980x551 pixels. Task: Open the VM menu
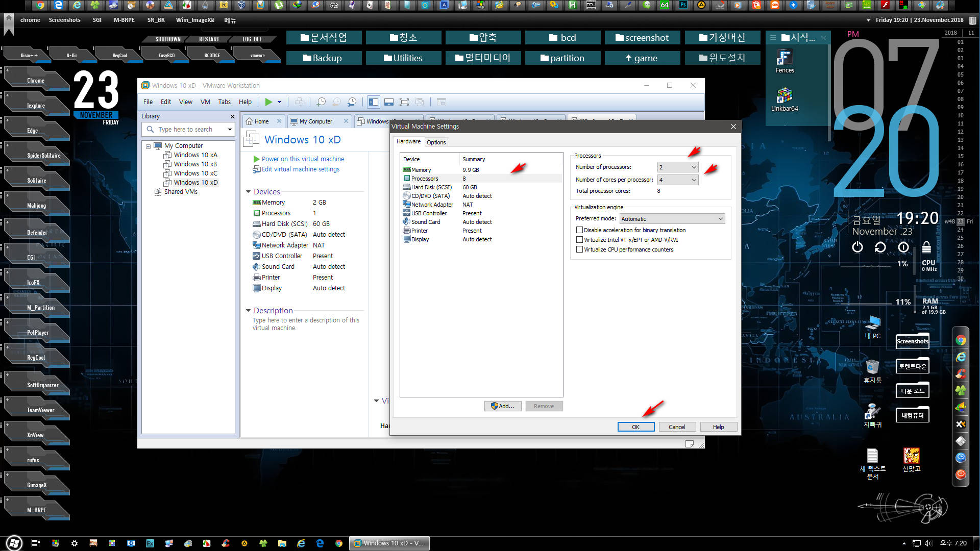tap(205, 102)
